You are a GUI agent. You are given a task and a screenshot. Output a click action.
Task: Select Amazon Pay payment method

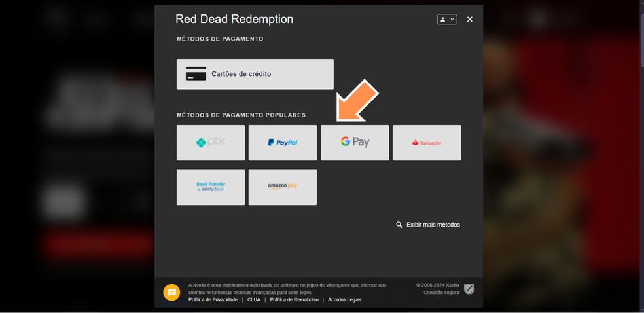point(283,187)
